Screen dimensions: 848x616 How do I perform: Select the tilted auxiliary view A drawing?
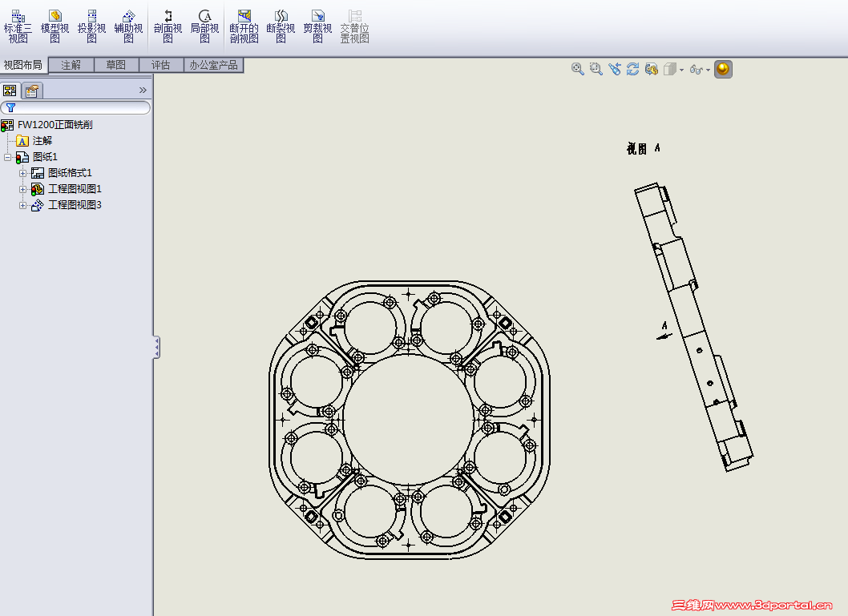694,327
